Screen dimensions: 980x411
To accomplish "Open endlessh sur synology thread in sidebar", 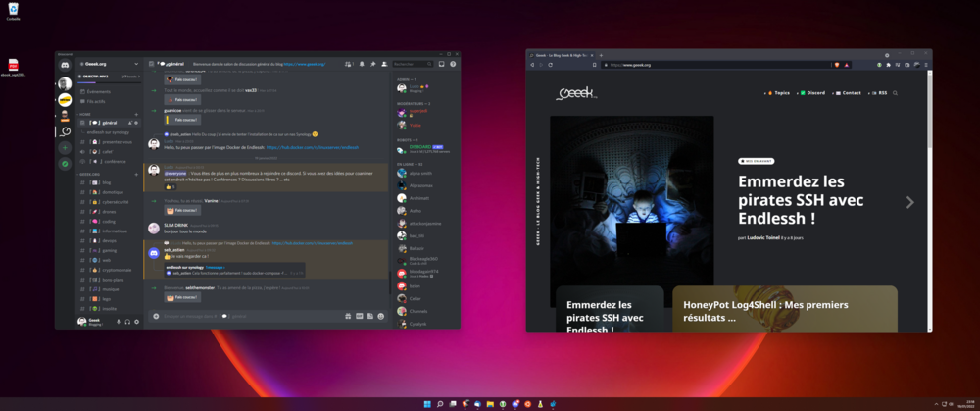I will point(110,132).
